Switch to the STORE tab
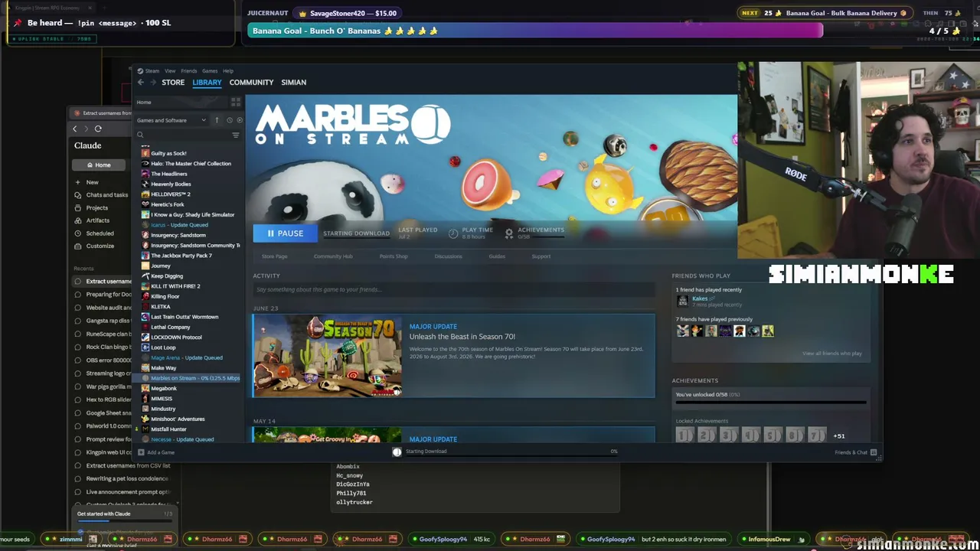The image size is (980, 551). (x=173, y=82)
